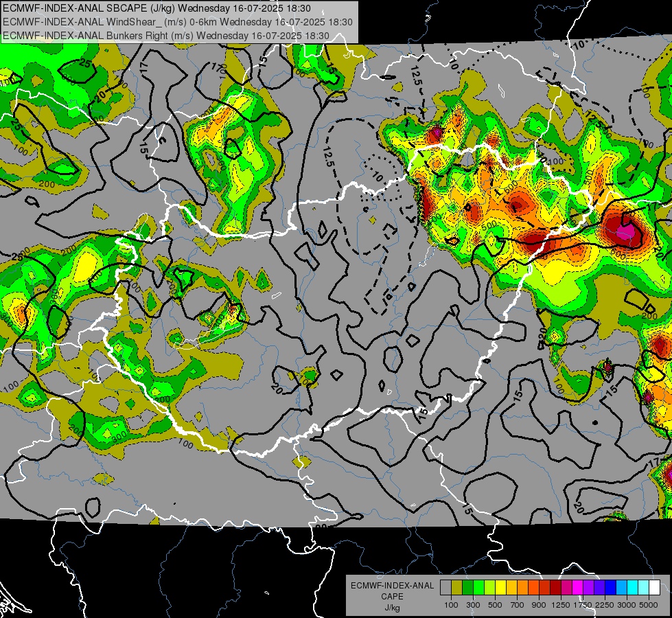672x618 pixels.
Task: Click the ECMWF-INDEX-ANAL legend title
Action: pyautogui.click(x=392, y=586)
